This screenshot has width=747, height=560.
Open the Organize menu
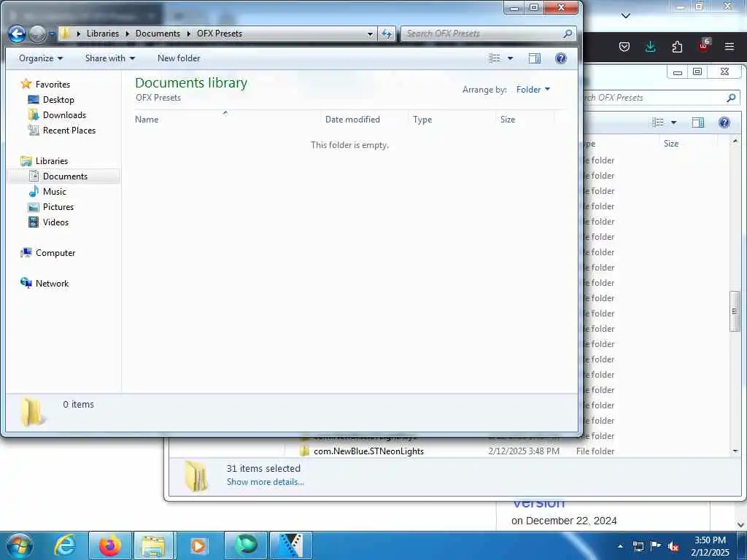coord(41,58)
